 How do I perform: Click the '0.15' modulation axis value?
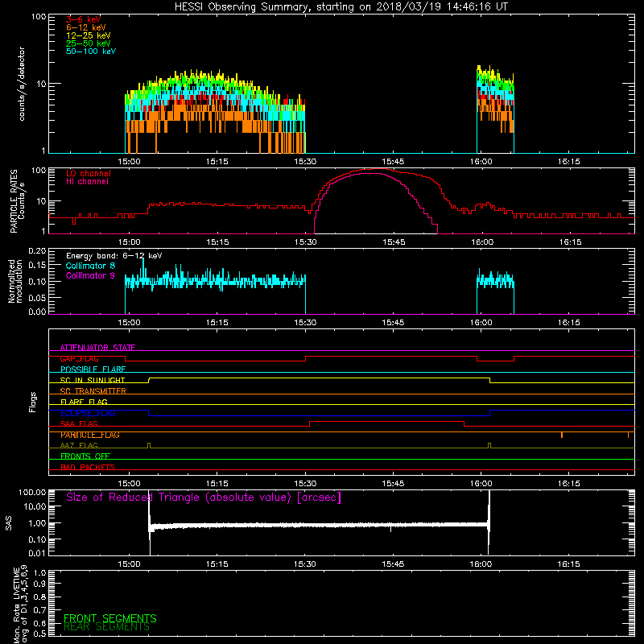(x=37, y=266)
